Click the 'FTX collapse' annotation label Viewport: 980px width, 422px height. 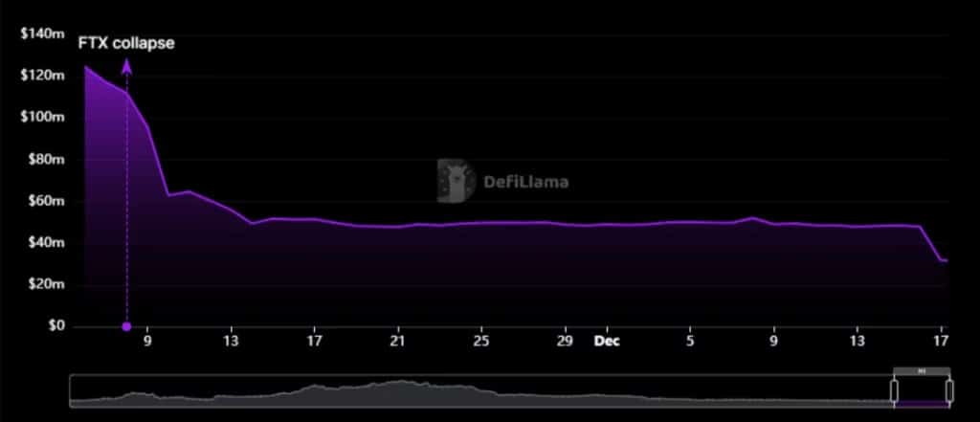coord(126,44)
